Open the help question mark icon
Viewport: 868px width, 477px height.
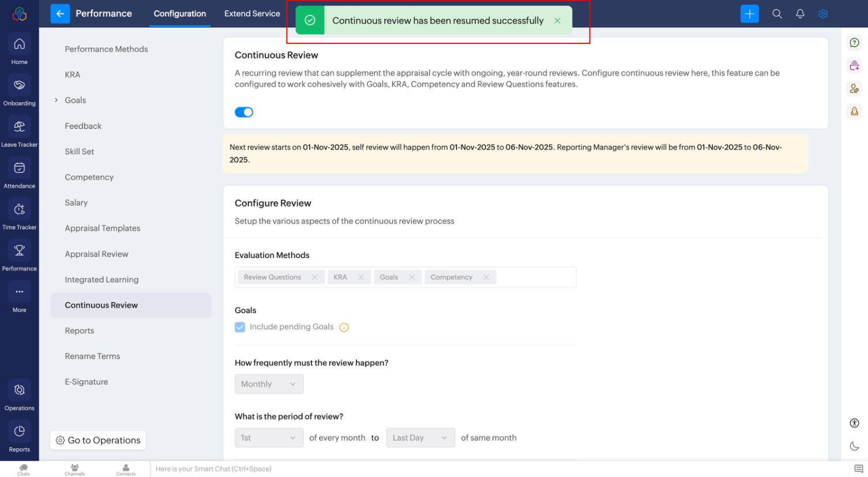855,43
